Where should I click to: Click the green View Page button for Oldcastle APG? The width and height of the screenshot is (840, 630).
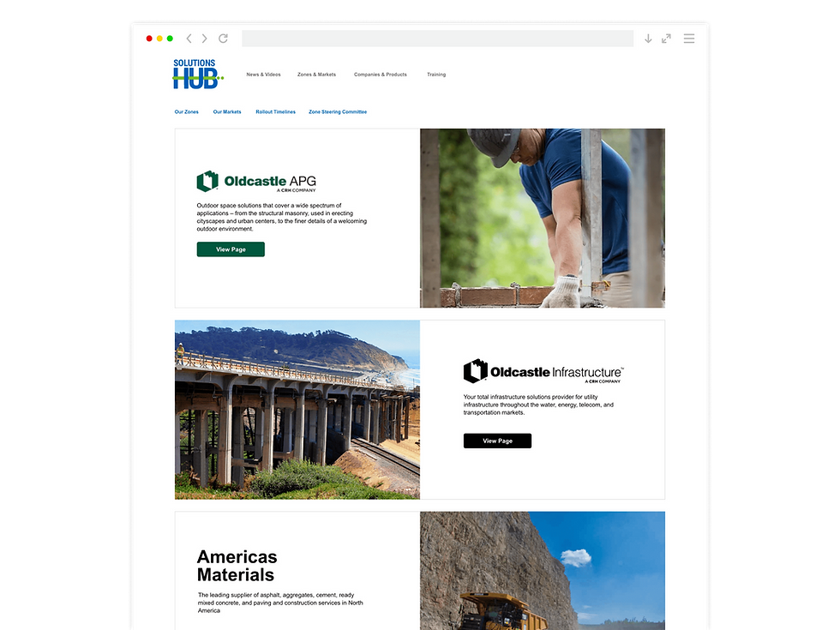coord(231,249)
